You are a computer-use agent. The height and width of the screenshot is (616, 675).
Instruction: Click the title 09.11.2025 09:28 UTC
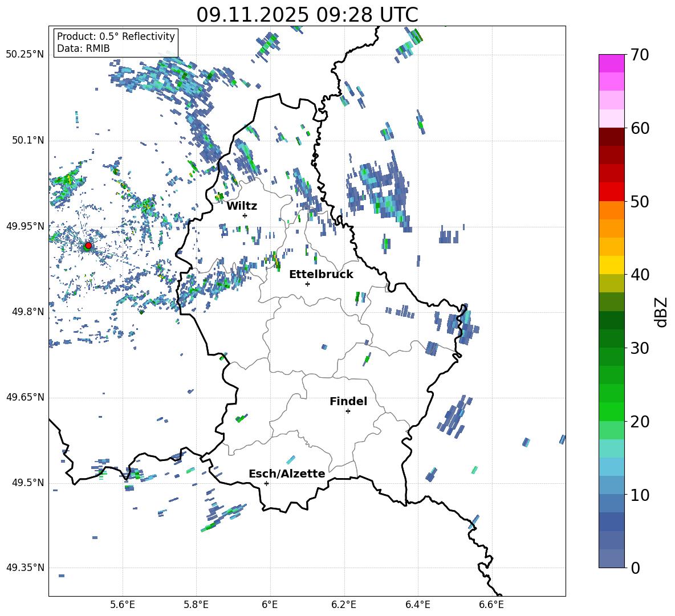coord(307,15)
